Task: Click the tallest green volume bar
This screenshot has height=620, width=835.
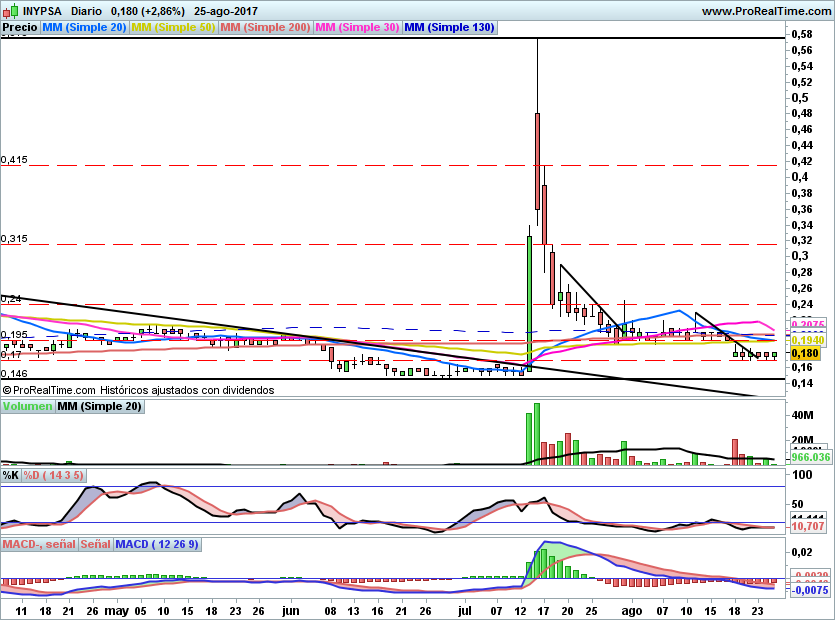Action: coord(537,434)
